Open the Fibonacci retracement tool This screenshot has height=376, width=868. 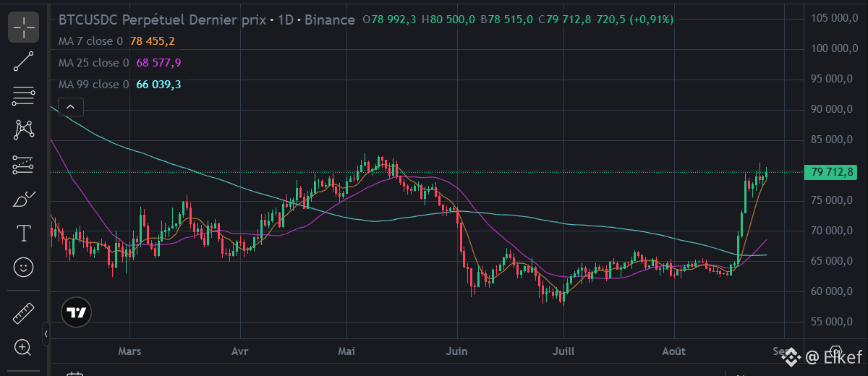(x=24, y=95)
